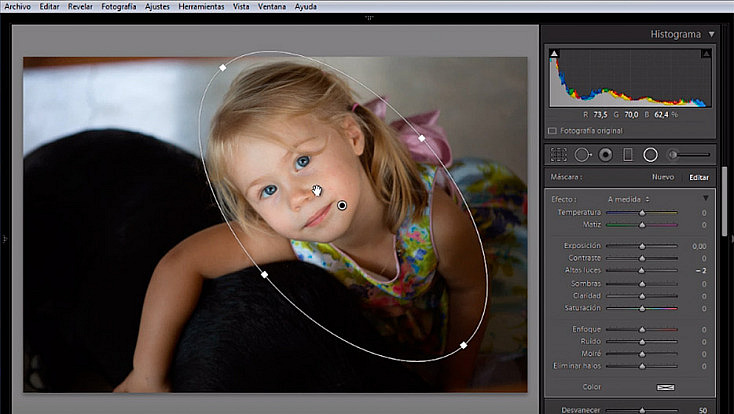The height and width of the screenshot is (414, 734).
Task: Open the Archivo menu
Action: tap(17, 7)
